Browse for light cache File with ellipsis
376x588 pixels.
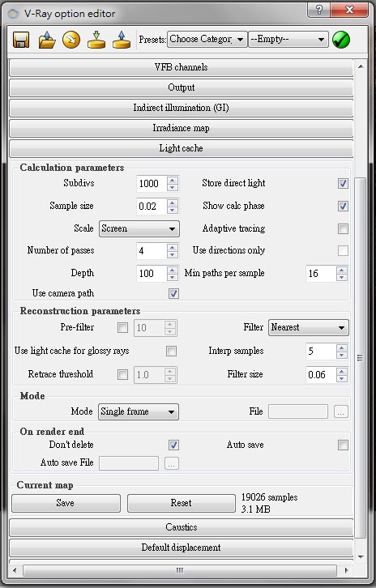(x=340, y=411)
